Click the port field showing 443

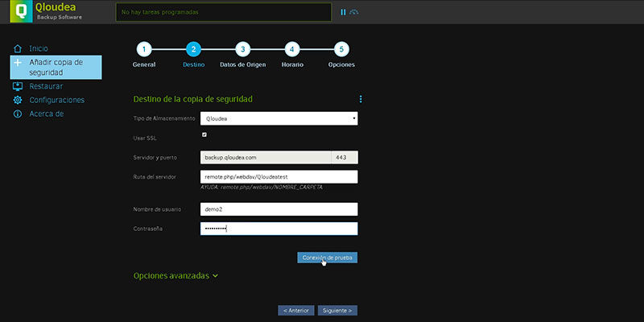tap(345, 157)
